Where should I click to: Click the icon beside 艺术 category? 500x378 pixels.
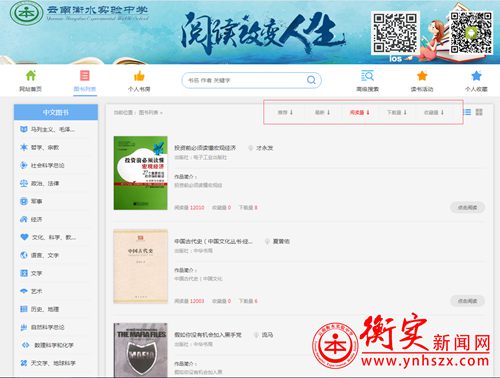23,291
